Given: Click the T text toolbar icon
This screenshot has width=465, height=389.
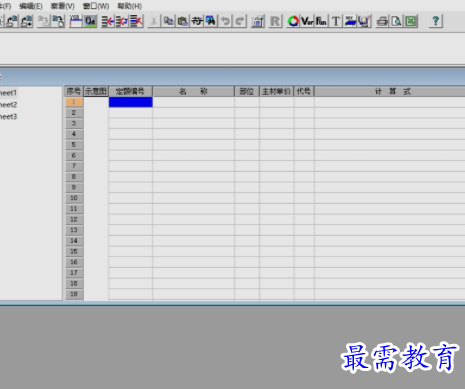Looking at the screenshot, I should pyautogui.click(x=336, y=21).
